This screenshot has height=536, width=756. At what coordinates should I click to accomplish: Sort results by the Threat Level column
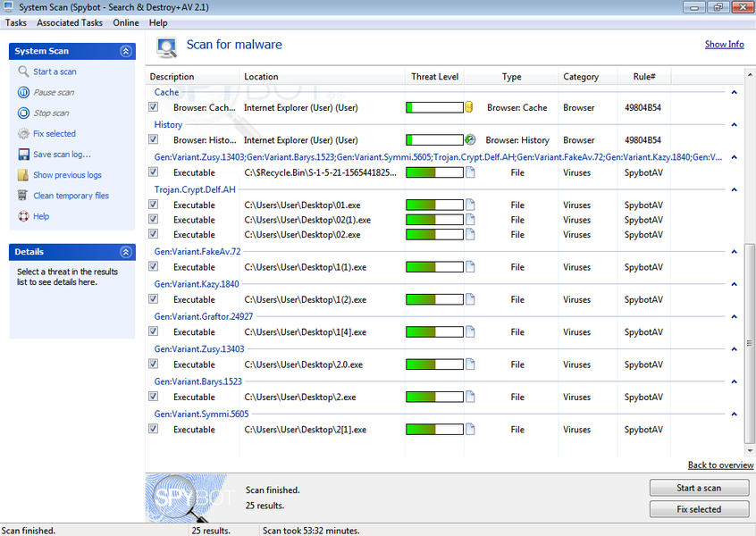(434, 77)
